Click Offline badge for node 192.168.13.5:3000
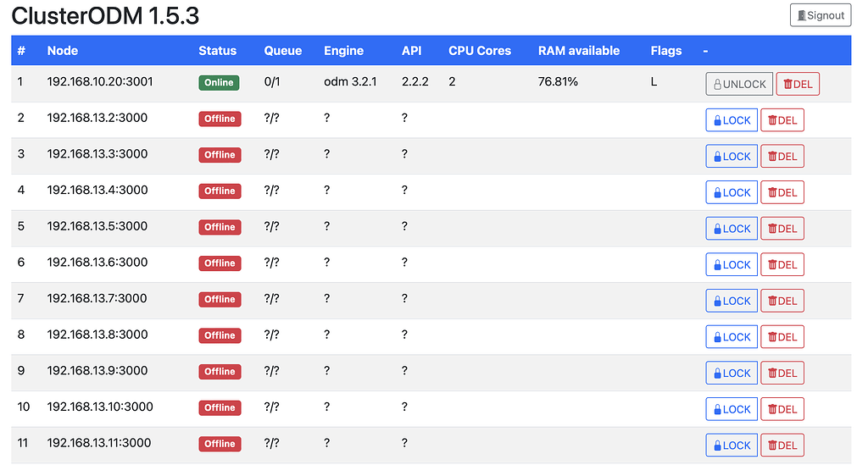This screenshot has height=465, width=868. click(220, 227)
